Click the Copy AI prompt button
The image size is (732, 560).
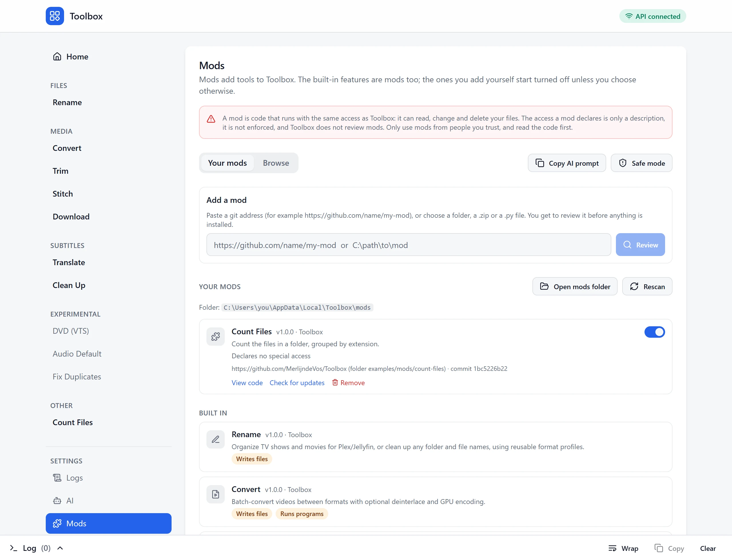pyautogui.click(x=567, y=163)
